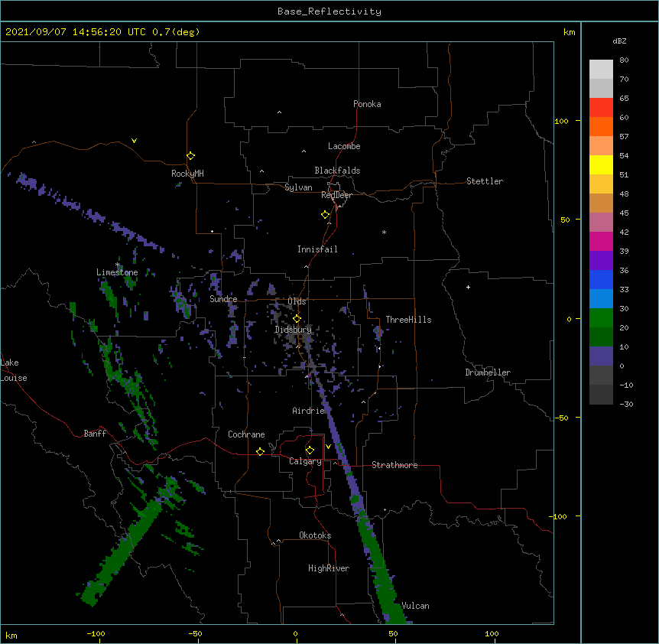Image resolution: width=659 pixels, height=644 pixels.
Task: Select the Limestone label
Action: click(x=117, y=272)
